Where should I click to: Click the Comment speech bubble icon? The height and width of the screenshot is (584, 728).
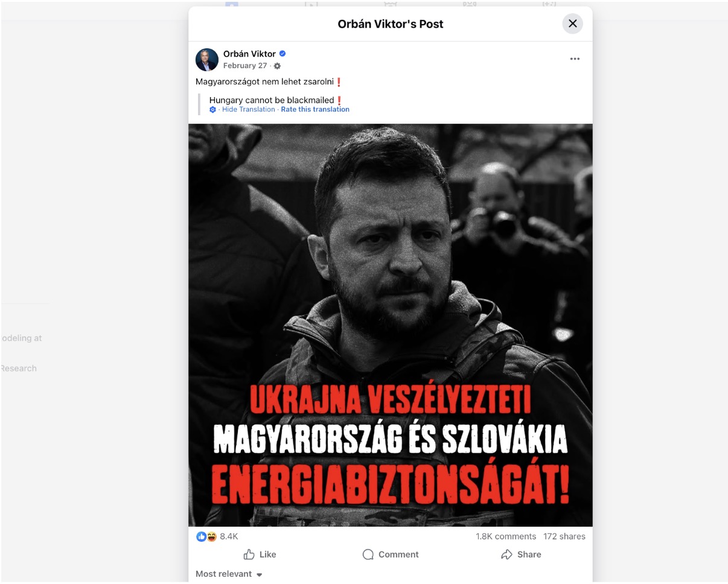pyautogui.click(x=368, y=554)
